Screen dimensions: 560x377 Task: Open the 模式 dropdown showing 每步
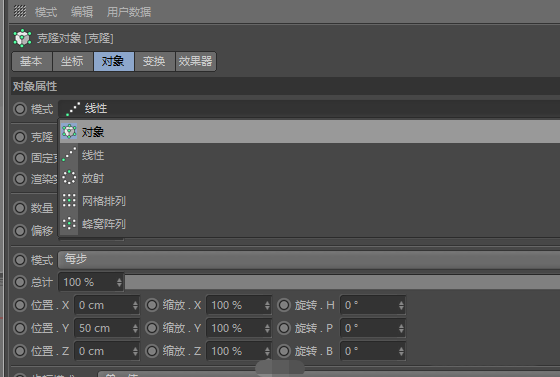(x=309, y=260)
